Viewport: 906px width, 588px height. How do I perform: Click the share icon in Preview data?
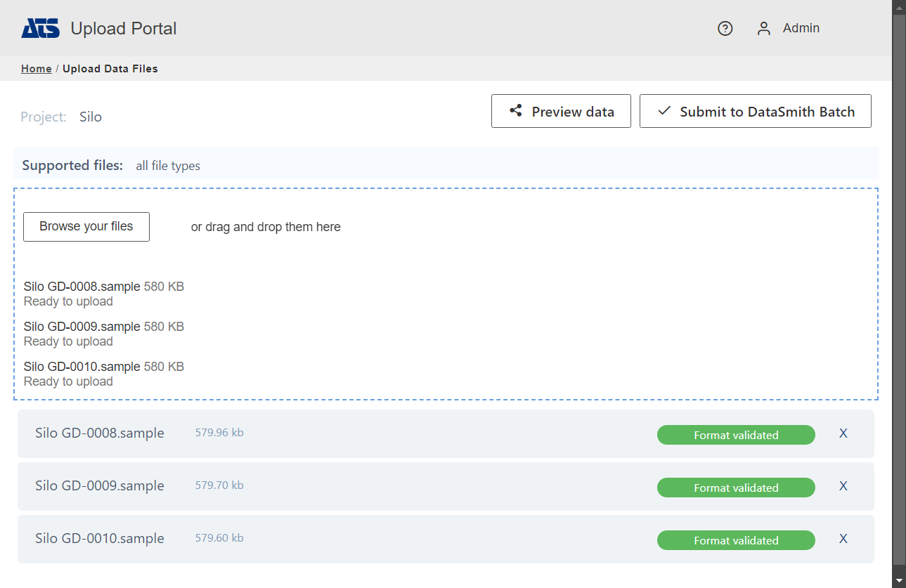click(x=516, y=111)
